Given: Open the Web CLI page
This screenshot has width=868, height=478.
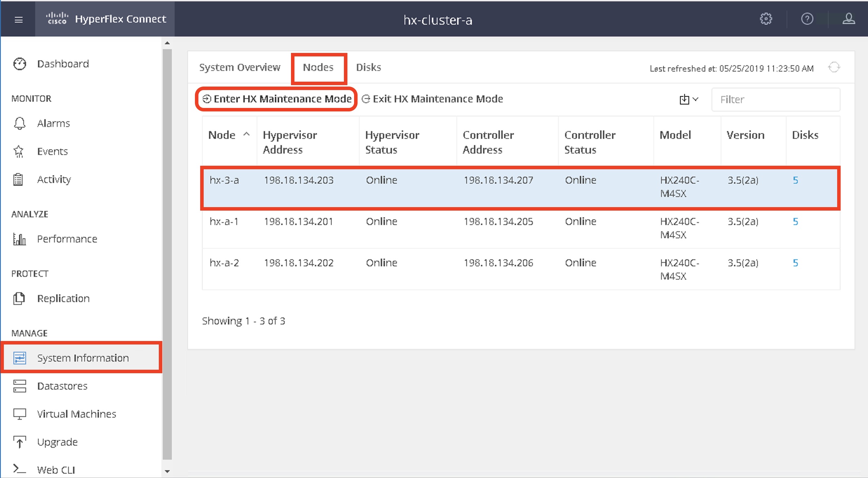Looking at the screenshot, I should (x=56, y=470).
